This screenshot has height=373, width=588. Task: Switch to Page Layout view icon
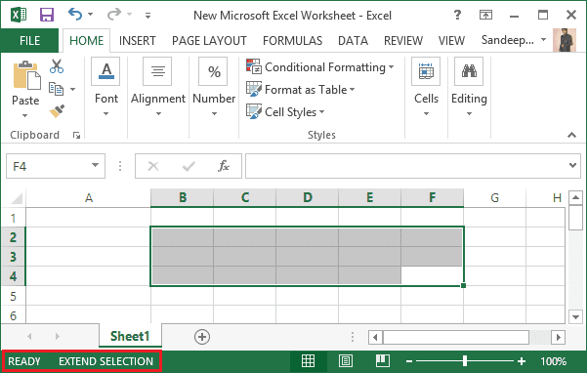click(346, 361)
